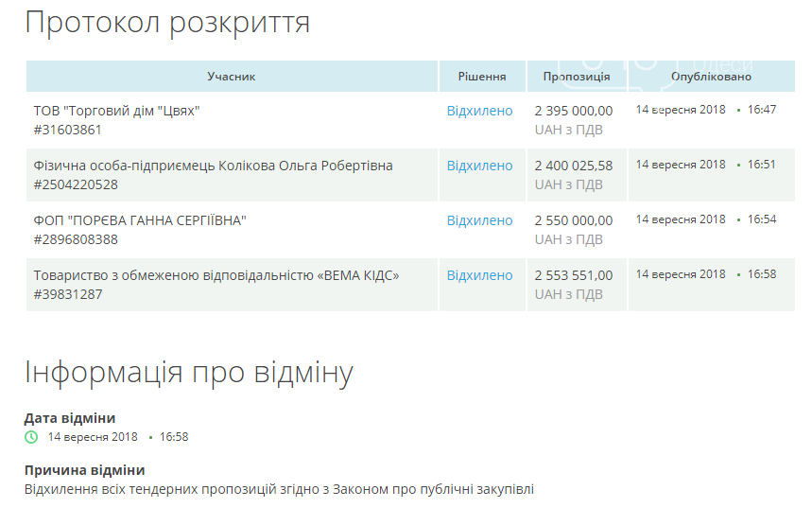Click publication time 16:51
This screenshot has height=508, width=812.
[762, 165]
